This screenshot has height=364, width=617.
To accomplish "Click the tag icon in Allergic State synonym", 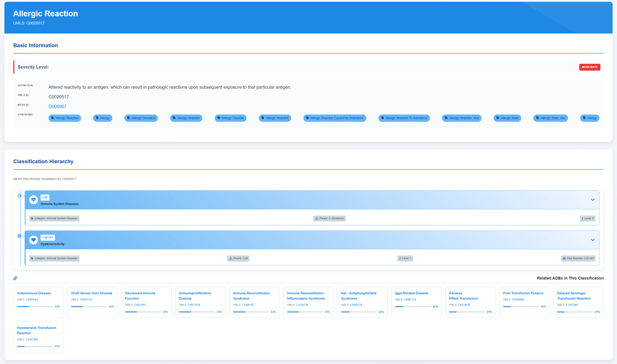I will click(498, 118).
